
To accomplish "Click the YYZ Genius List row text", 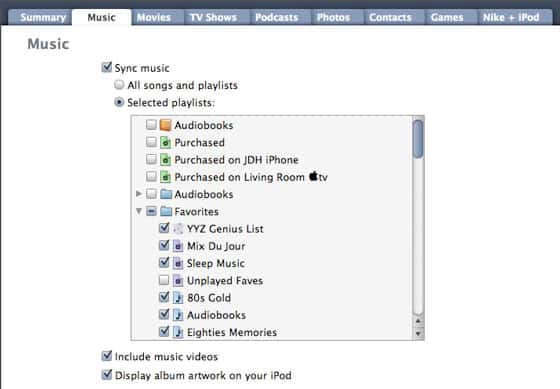I will tap(225, 229).
